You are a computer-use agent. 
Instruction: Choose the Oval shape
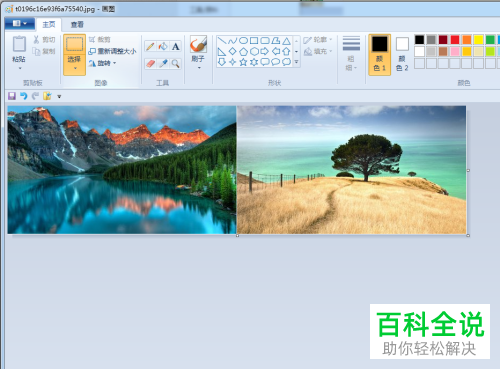pos(243,41)
